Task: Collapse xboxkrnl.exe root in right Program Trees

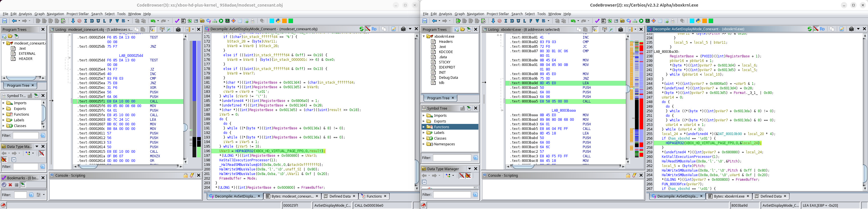Action: tap(424, 37)
